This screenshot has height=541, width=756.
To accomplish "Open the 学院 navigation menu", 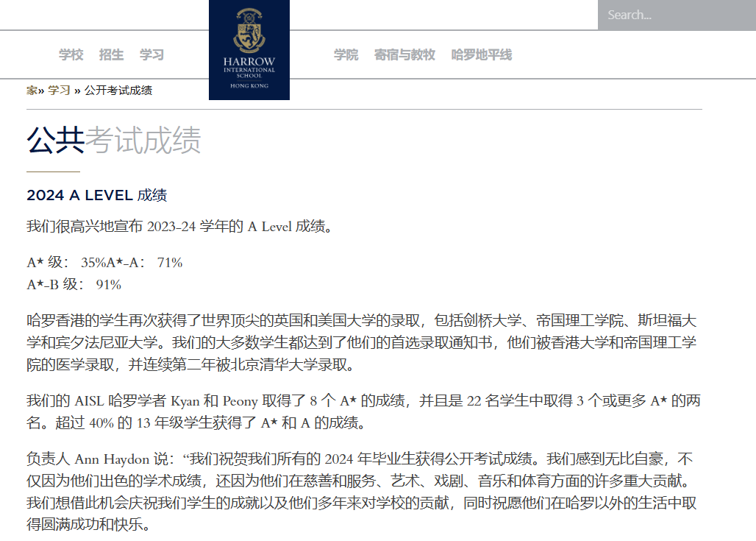I will click(x=346, y=55).
